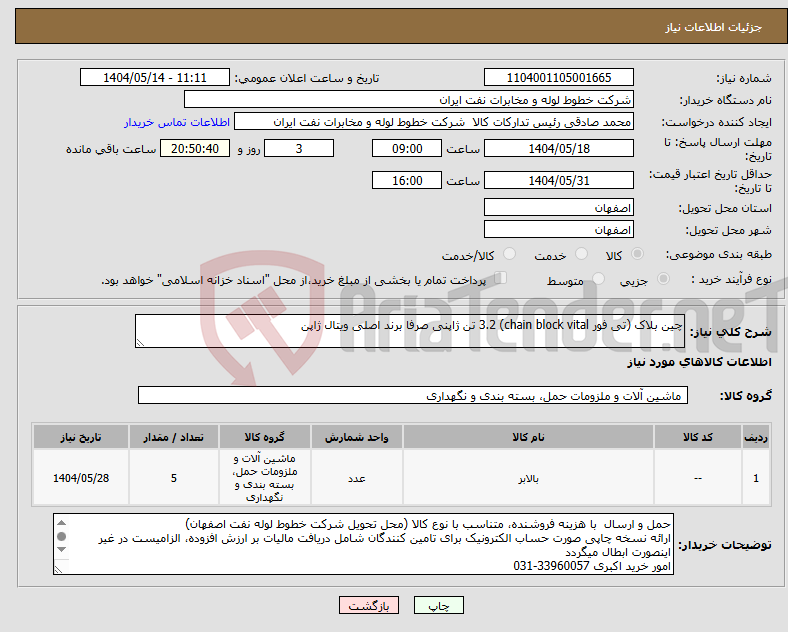This screenshot has height=632, width=788.
Task: Click the scroll down arrow in buyer notes
Action: (x=61, y=550)
